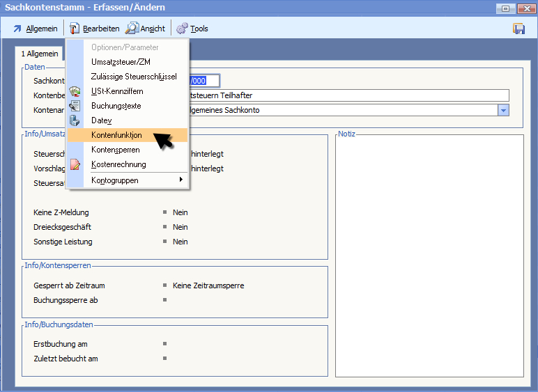Open the Kontenart dropdown arrow

pyautogui.click(x=503, y=110)
